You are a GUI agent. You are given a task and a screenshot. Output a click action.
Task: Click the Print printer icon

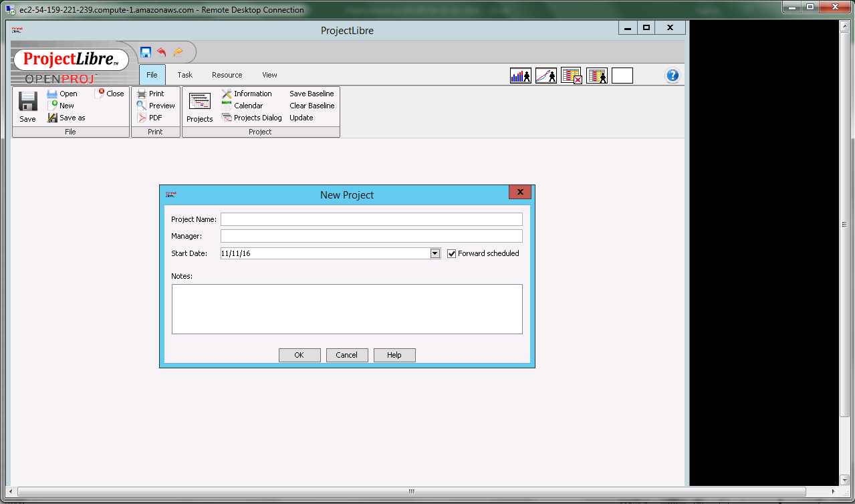(142, 94)
